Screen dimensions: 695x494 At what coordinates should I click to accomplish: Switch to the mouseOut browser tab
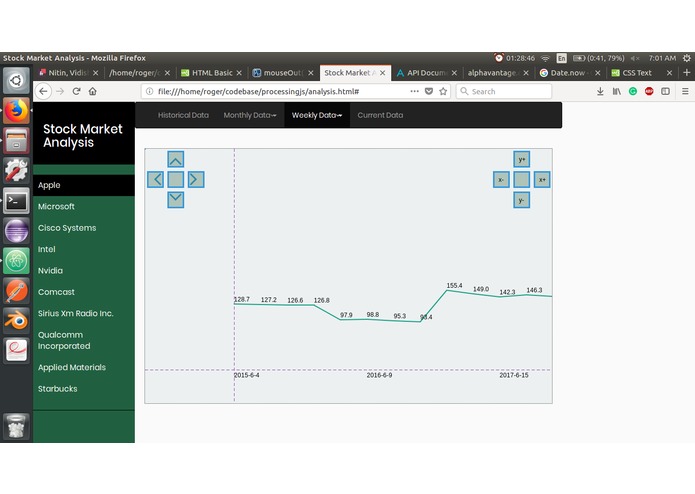[283, 73]
